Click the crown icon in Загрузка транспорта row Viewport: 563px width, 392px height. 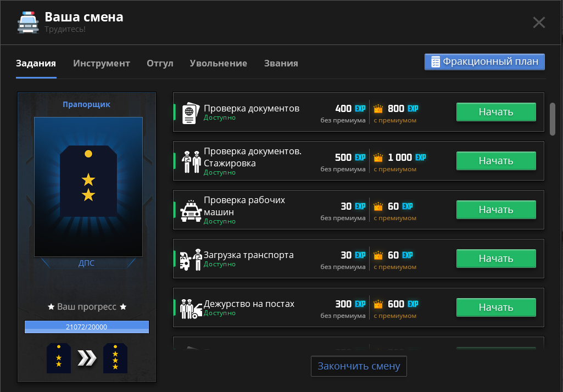[378, 255]
